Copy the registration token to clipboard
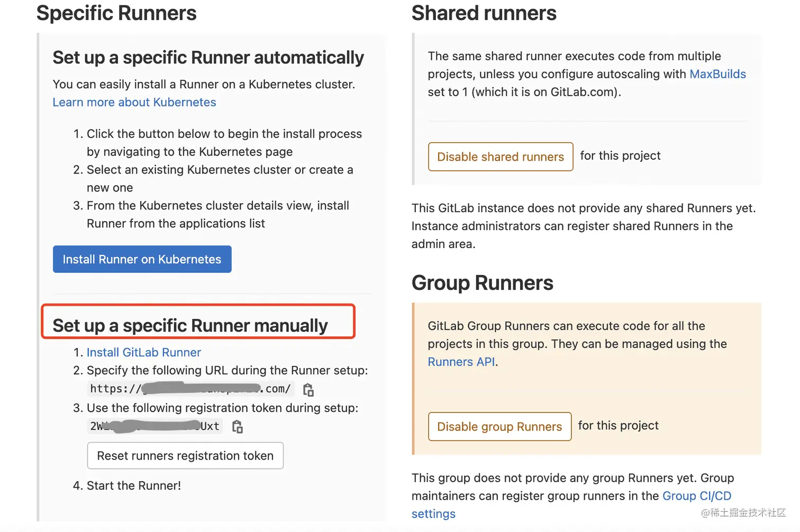This screenshot has width=800, height=532. pyautogui.click(x=238, y=427)
